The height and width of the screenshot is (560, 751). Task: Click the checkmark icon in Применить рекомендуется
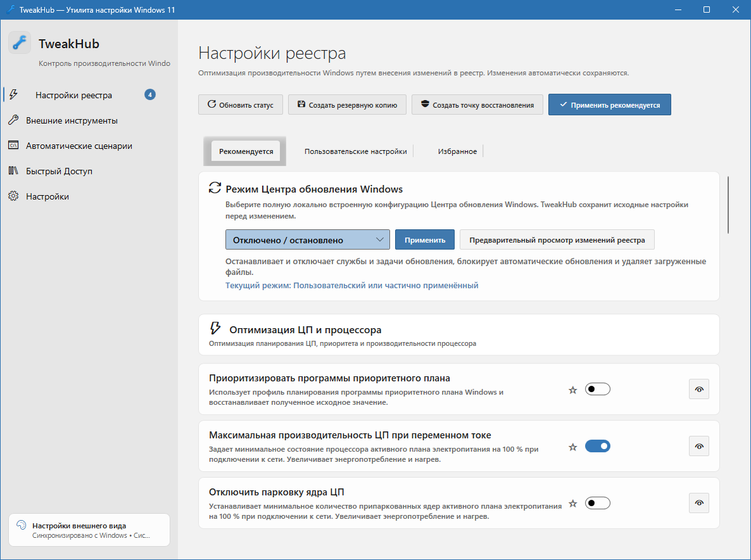[x=564, y=105]
